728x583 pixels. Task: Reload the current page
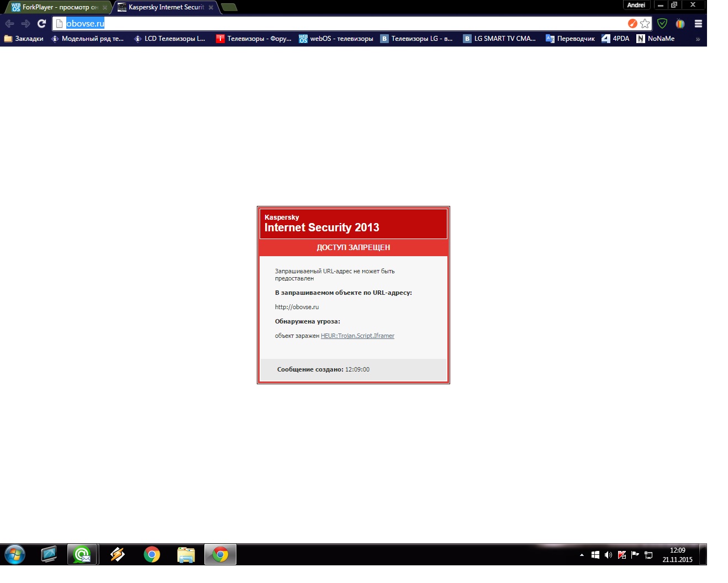coord(41,23)
